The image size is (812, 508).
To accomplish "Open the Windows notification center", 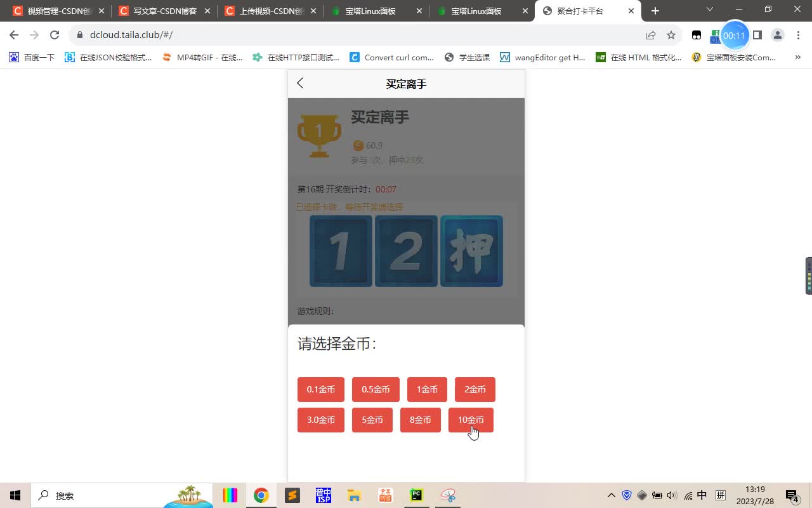I will click(792, 495).
